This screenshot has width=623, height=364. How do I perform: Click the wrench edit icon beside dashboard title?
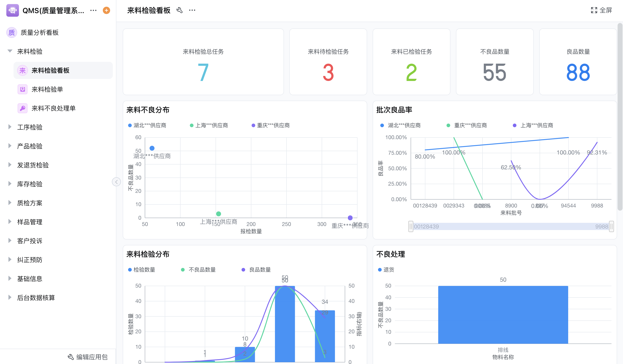[180, 10]
